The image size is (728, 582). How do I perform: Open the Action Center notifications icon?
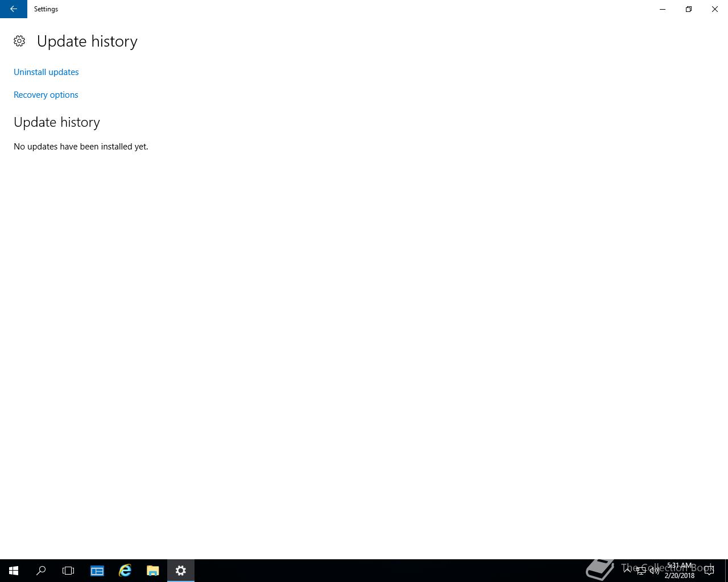pos(709,571)
